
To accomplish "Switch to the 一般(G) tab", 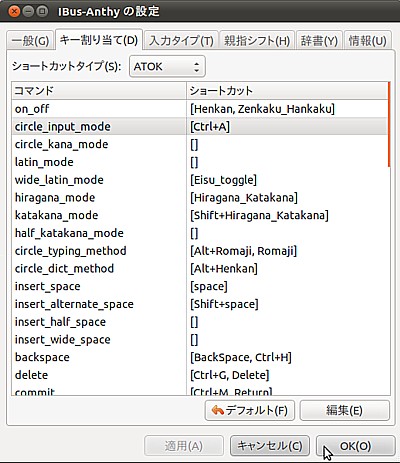I will [x=30, y=41].
